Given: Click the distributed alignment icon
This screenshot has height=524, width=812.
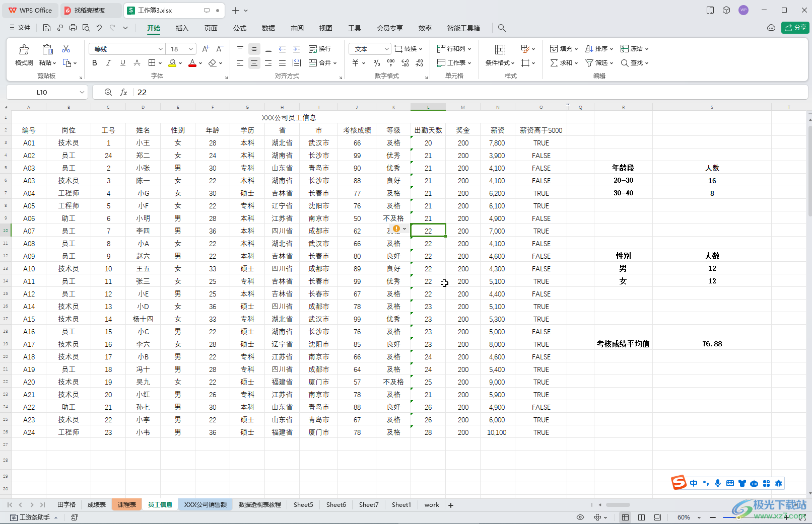Looking at the screenshot, I should 297,63.
